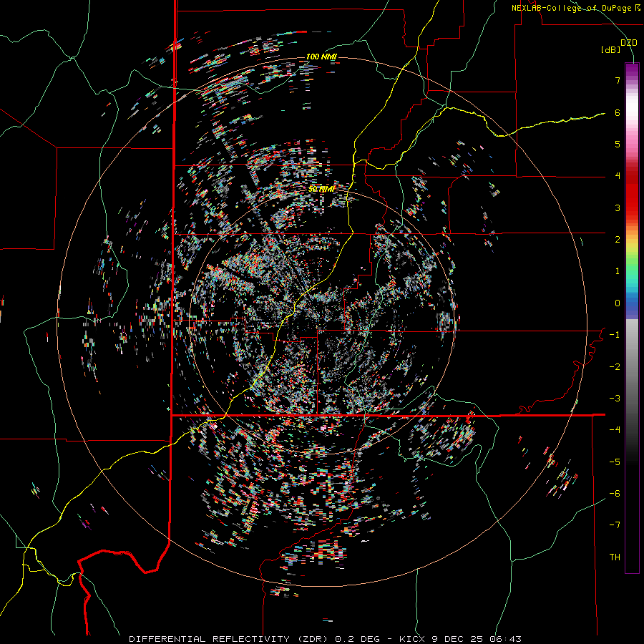
Task: Select the 4 tick label on scale
Action: coord(618,176)
